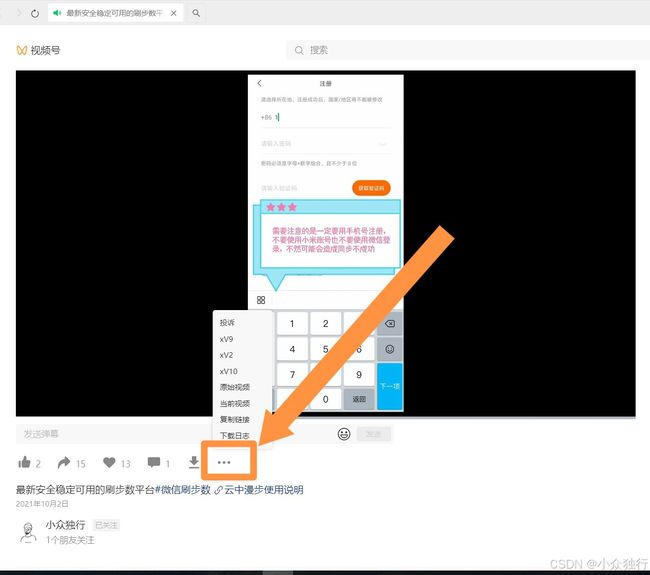Click the text 1个朋友关注
The image size is (650, 575).
coord(70,540)
